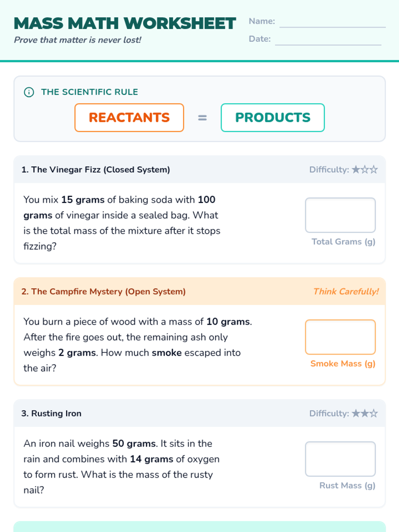Viewport: 399px width, 532px height.
Task: Select the Campfire Mystery question heading
Action: 103,292
